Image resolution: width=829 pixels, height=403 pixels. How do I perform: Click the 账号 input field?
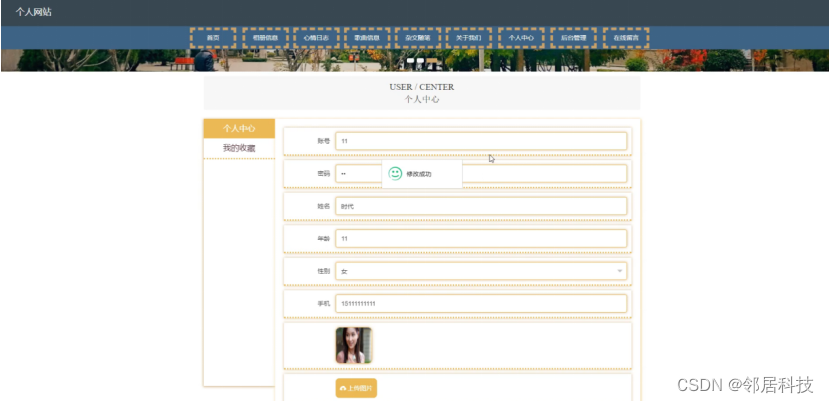click(481, 141)
